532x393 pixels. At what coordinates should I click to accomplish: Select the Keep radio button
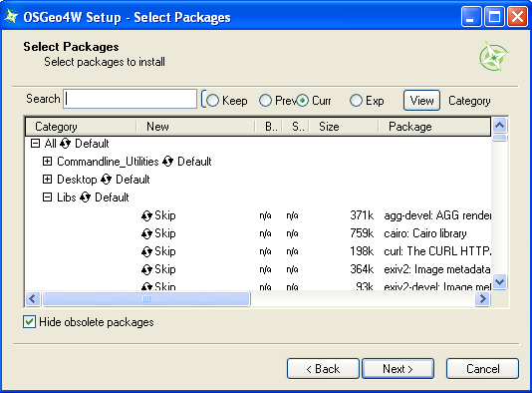click(213, 101)
